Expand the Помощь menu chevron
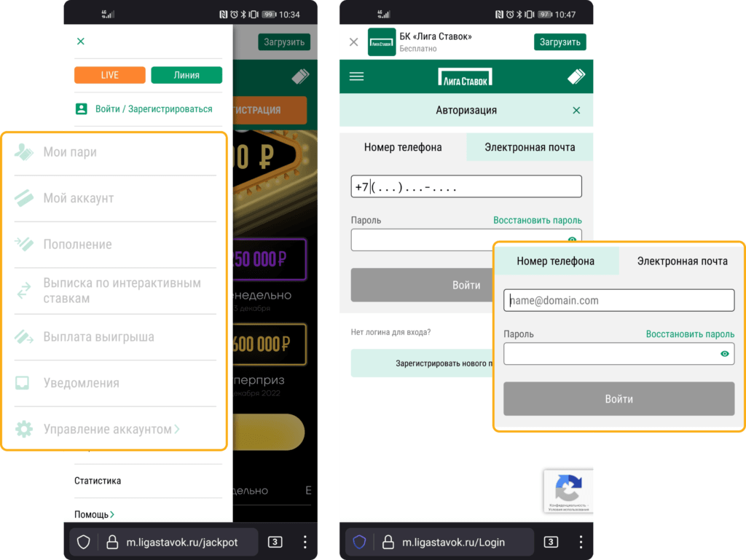 (x=112, y=515)
